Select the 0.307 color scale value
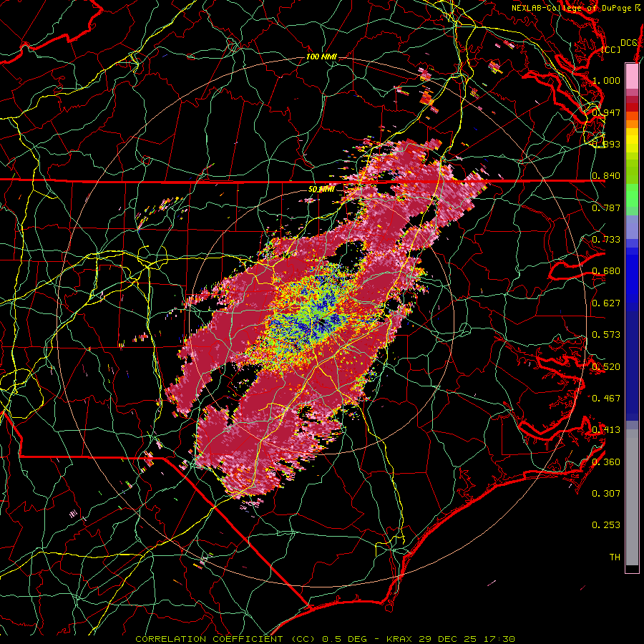 pos(606,494)
